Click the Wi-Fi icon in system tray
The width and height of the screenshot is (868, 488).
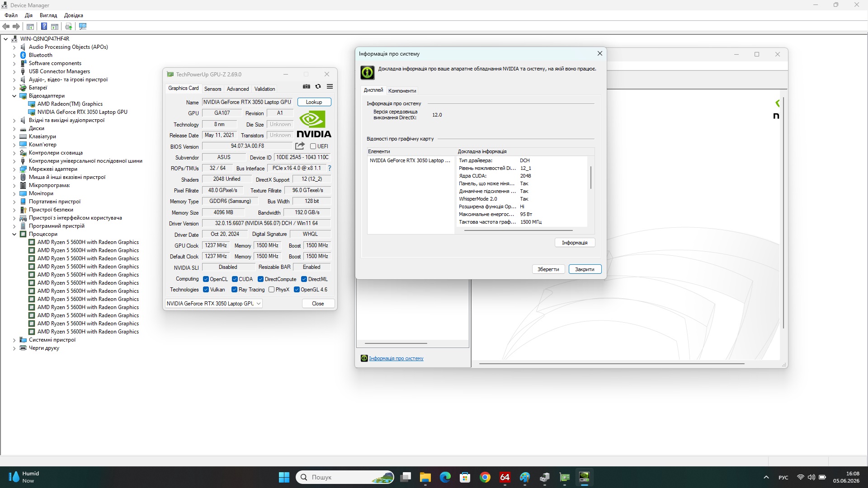click(x=801, y=477)
